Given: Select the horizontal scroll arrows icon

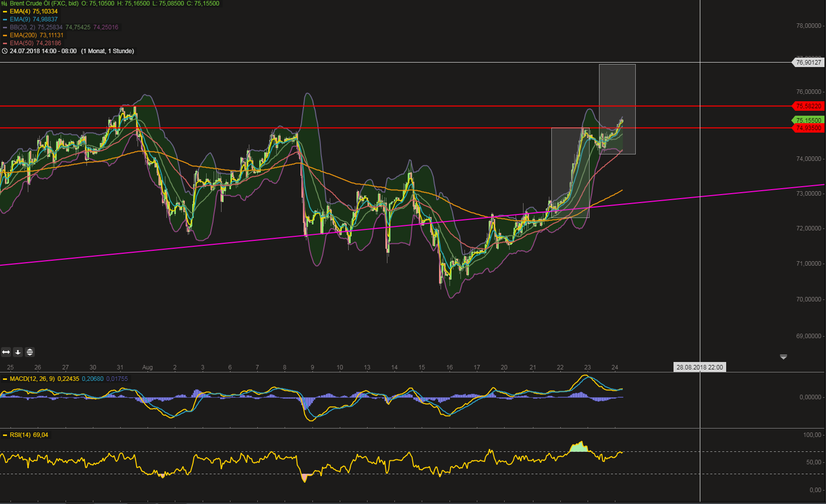Looking at the screenshot, I should coord(5,352).
